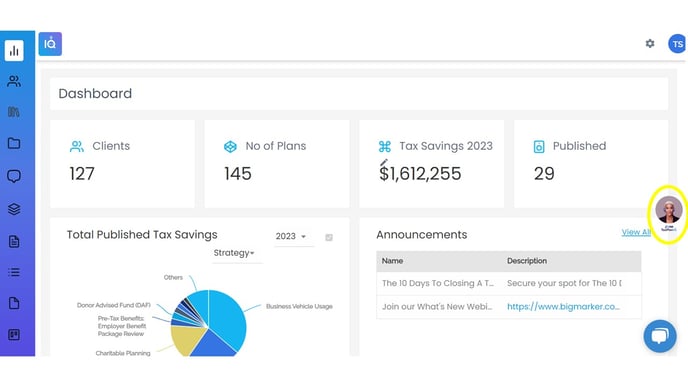The width and height of the screenshot is (688, 387).
Task: Open the dashboard bar chart sidebar icon
Action: pyautogui.click(x=14, y=50)
